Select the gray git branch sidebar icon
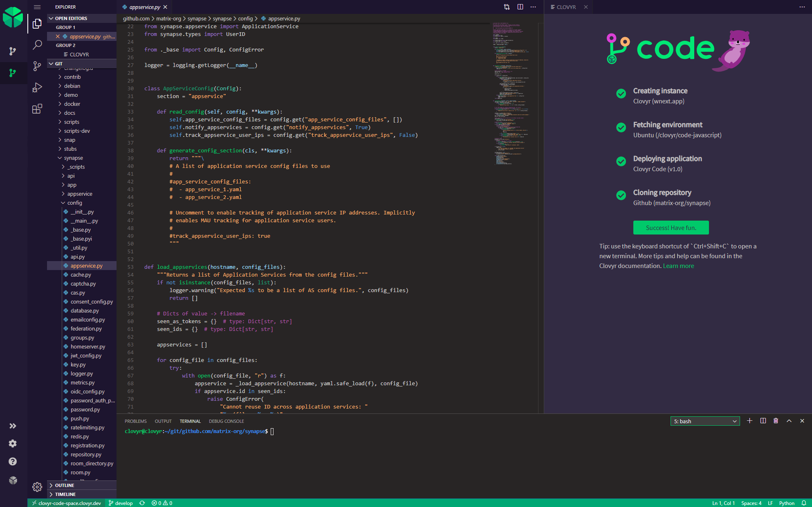This screenshot has width=812, height=507. pos(13,51)
